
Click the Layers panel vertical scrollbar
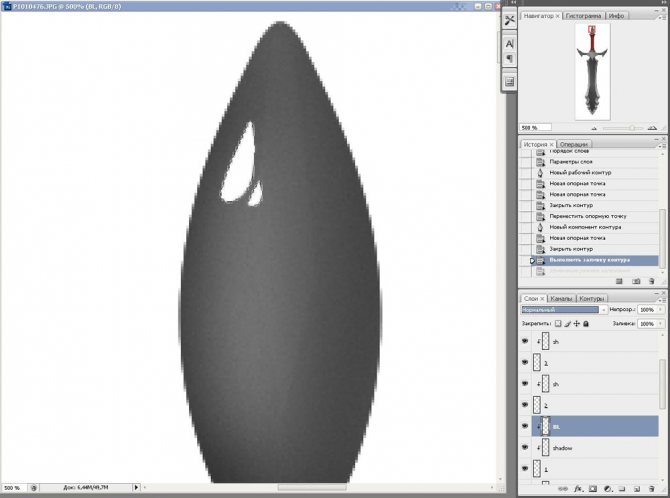[663, 383]
